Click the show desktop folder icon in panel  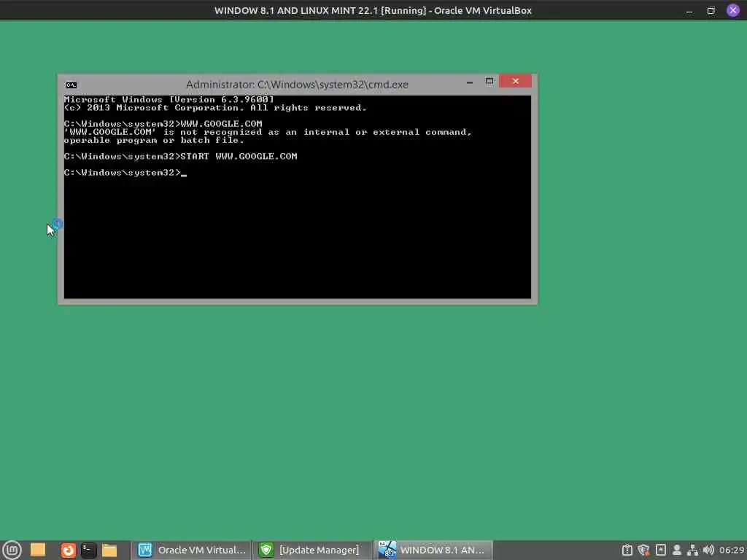coord(38,550)
